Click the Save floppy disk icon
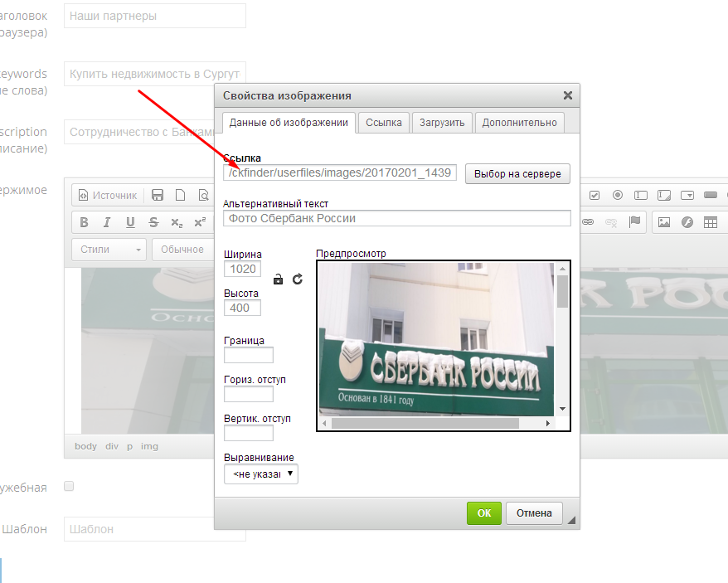 coord(158,195)
